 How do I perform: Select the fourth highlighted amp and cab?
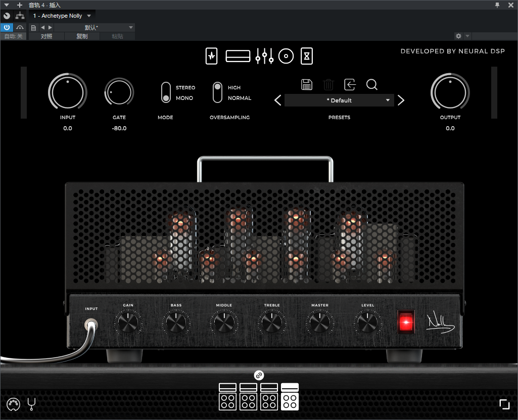pos(290,397)
